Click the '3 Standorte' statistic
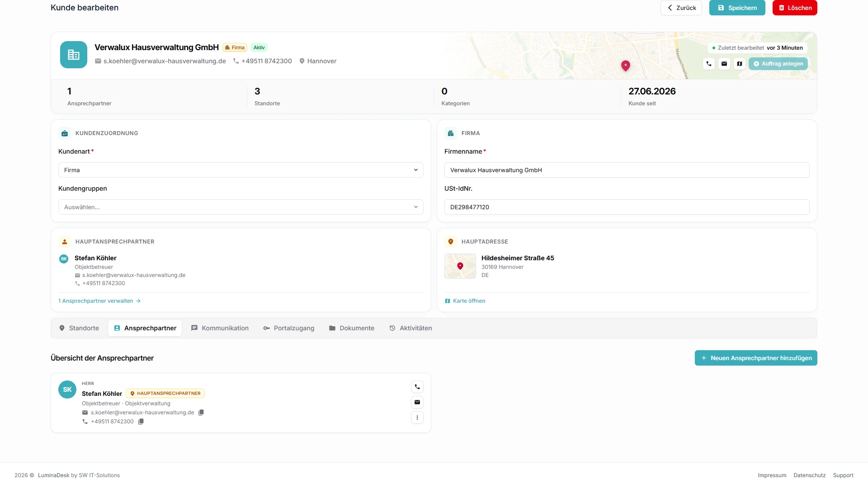The height and width of the screenshot is (488, 868). (267, 97)
